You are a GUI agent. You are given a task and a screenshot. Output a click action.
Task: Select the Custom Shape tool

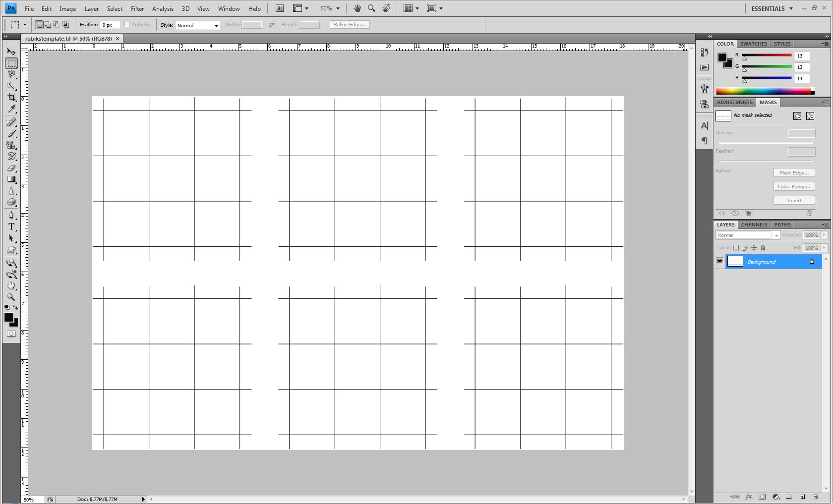tap(11, 250)
